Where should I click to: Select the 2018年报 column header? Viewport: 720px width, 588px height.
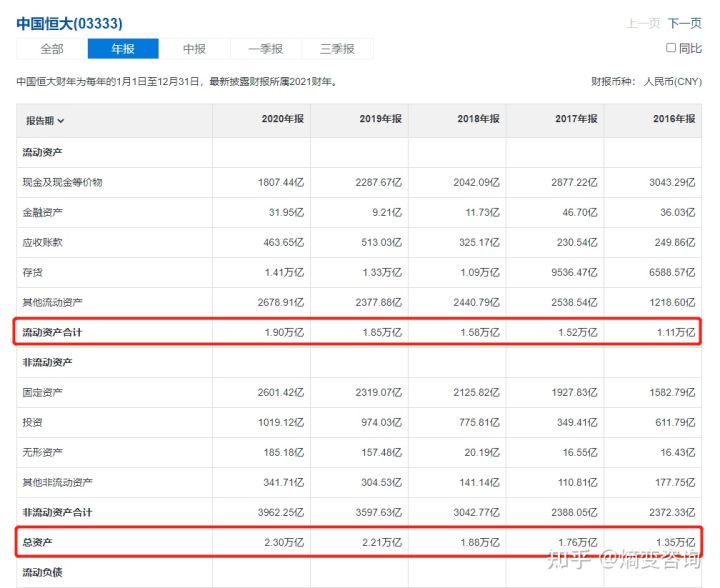478,119
